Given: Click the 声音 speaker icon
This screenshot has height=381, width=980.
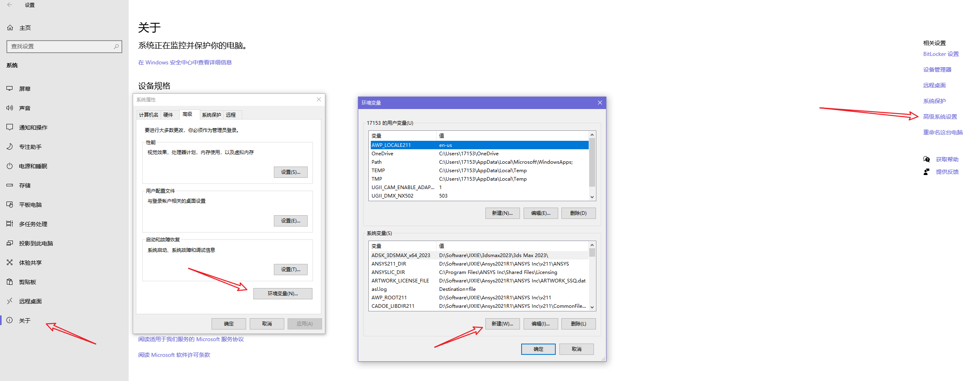Looking at the screenshot, I should (10, 108).
